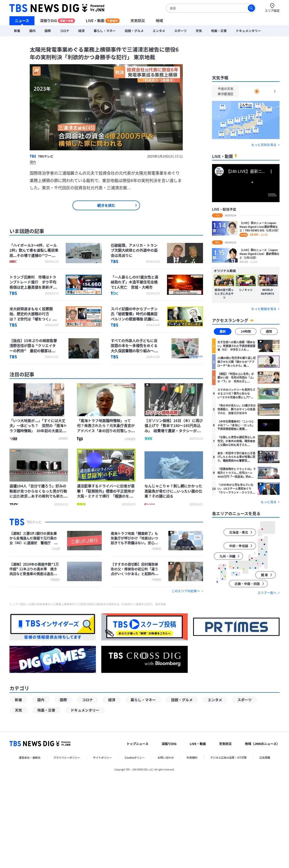Select 経済 in sub navigation

coord(81,31)
